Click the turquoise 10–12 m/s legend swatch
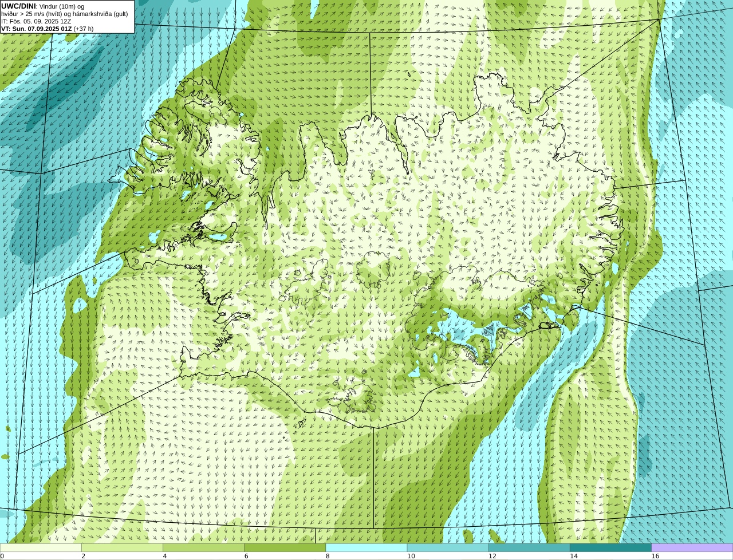This screenshot has width=733, height=560. [x=448, y=547]
